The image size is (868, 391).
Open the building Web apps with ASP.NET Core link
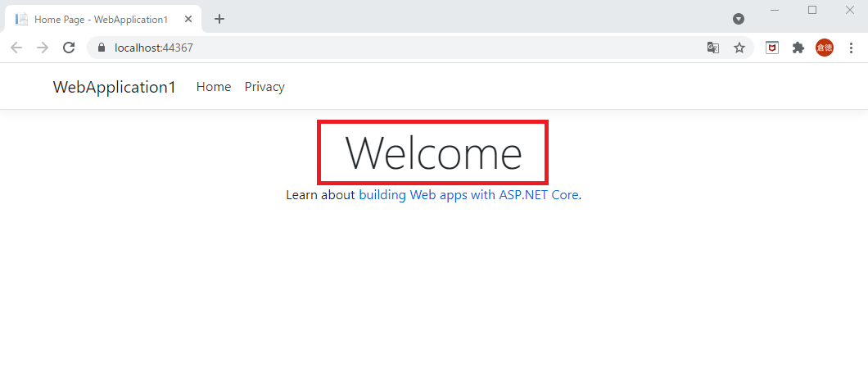pyautogui.click(x=469, y=195)
